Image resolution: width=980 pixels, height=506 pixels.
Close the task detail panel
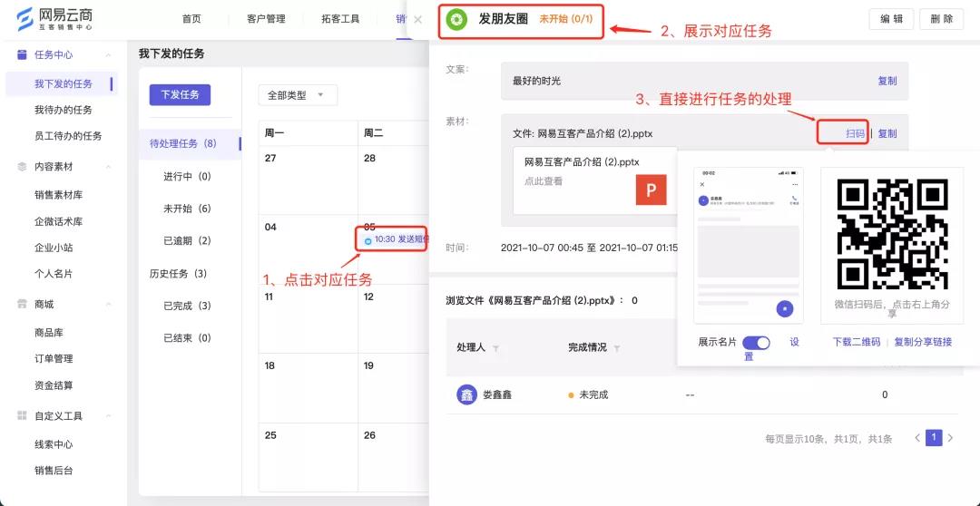pos(418,19)
